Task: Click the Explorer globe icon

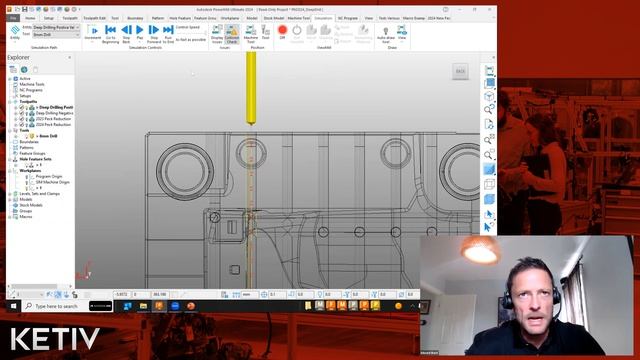Action: pyautogui.click(x=24, y=69)
